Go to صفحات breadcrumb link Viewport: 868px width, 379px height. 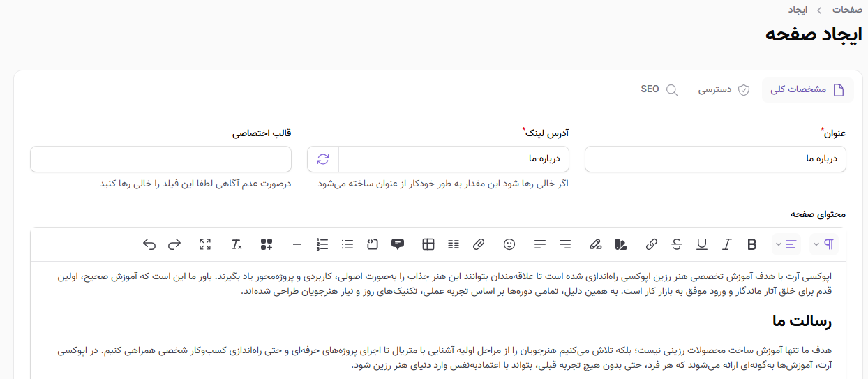pyautogui.click(x=848, y=10)
